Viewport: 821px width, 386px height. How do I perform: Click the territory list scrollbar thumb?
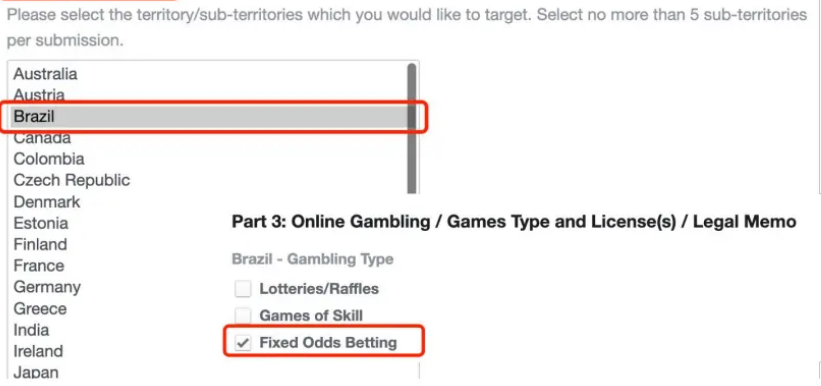click(412, 129)
